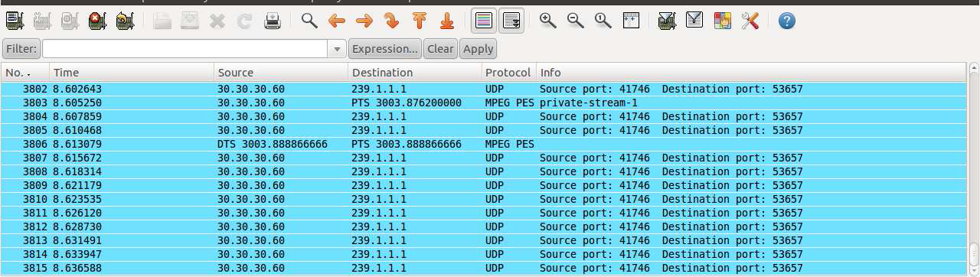Screen dimensions: 980x277
Task: Toggle auto scroll during live capture
Action: 512,21
